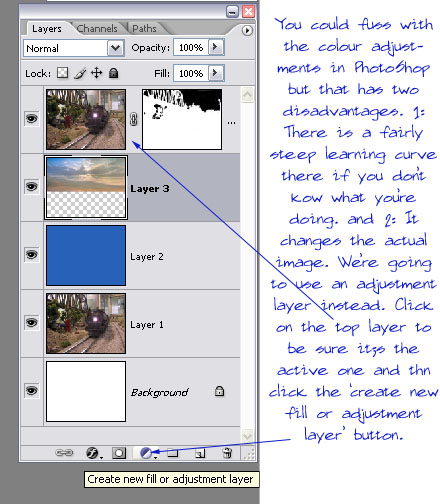Click the Opacity 100% value field
The image size is (440, 504).
coord(191,47)
